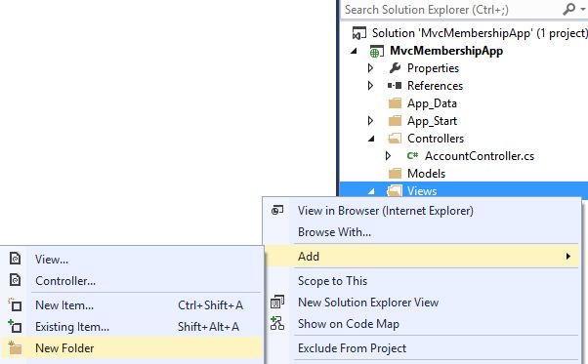
Task: Select the Controllers folder label
Action: click(x=436, y=139)
